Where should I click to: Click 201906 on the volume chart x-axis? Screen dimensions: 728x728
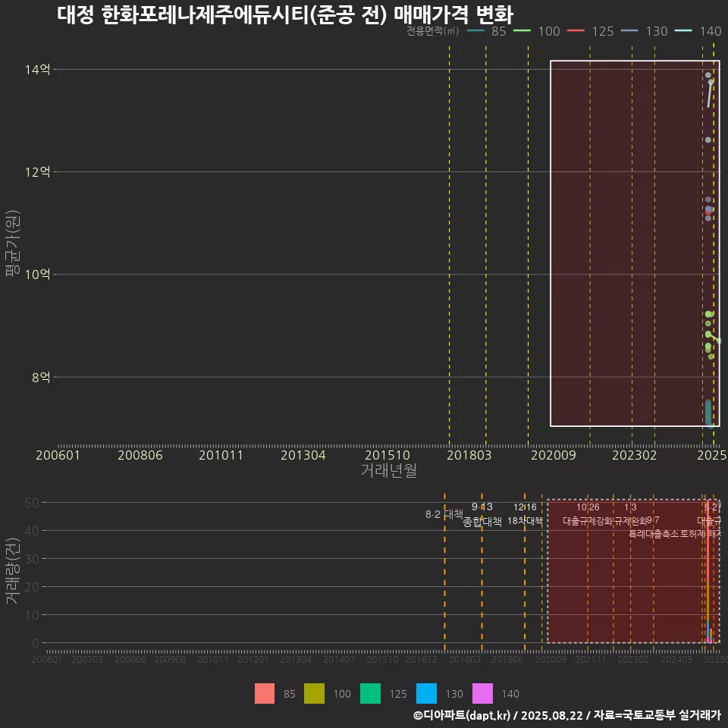[507, 659]
